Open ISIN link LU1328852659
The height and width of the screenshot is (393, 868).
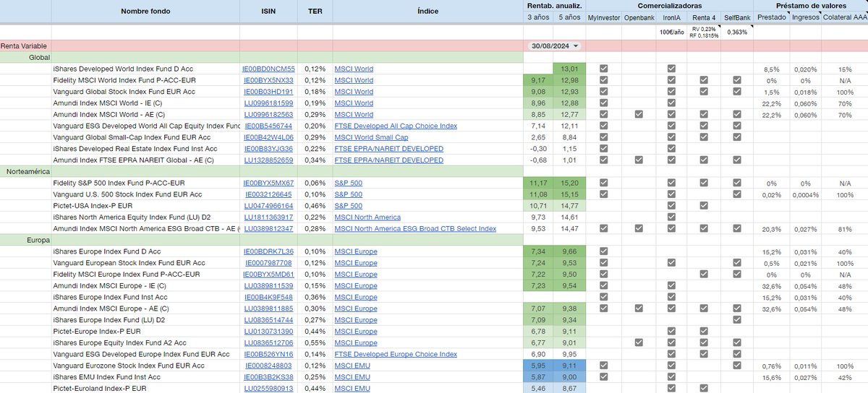point(268,160)
